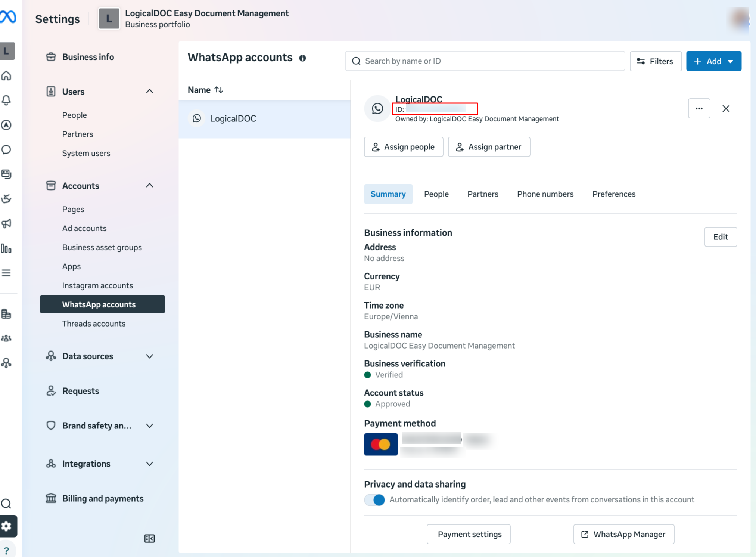
Task: Open the Insights bar chart icon
Action: click(x=7, y=248)
